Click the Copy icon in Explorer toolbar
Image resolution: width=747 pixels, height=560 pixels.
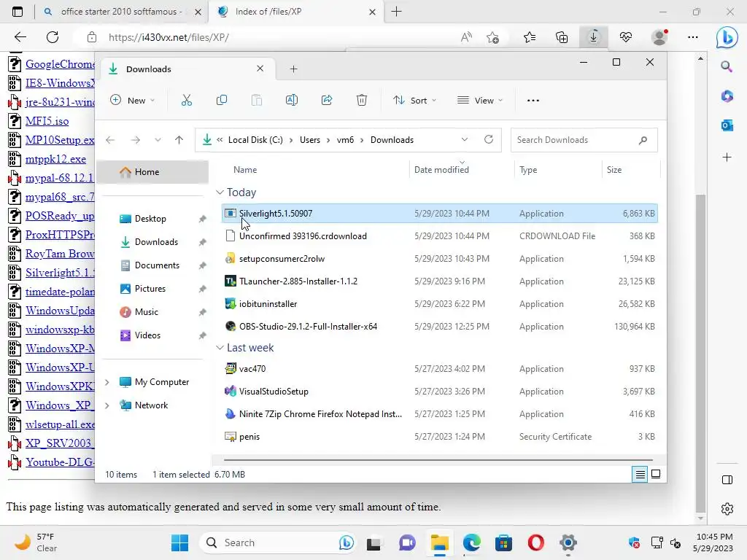(222, 100)
